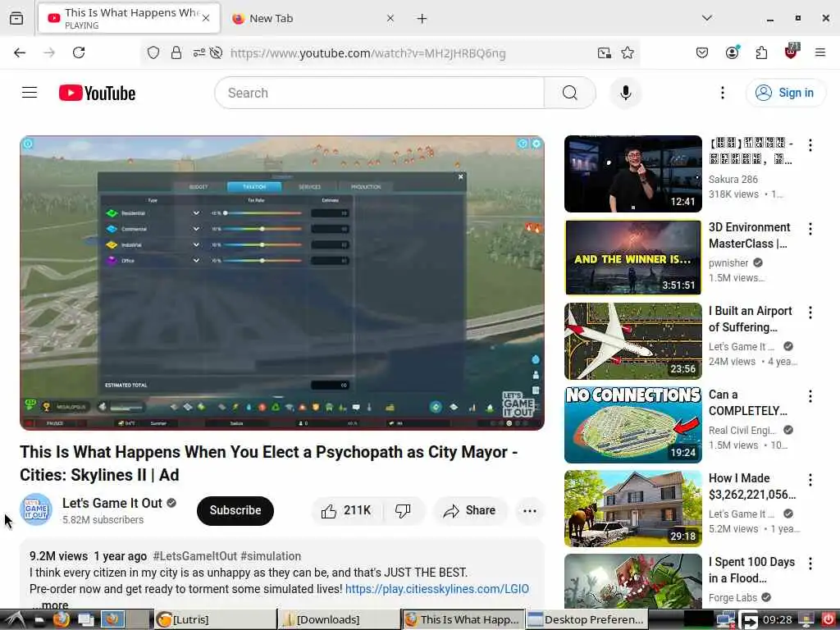This screenshot has height=630, width=840.
Task: Share the video via Share button
Action: [x=469, y=510]
